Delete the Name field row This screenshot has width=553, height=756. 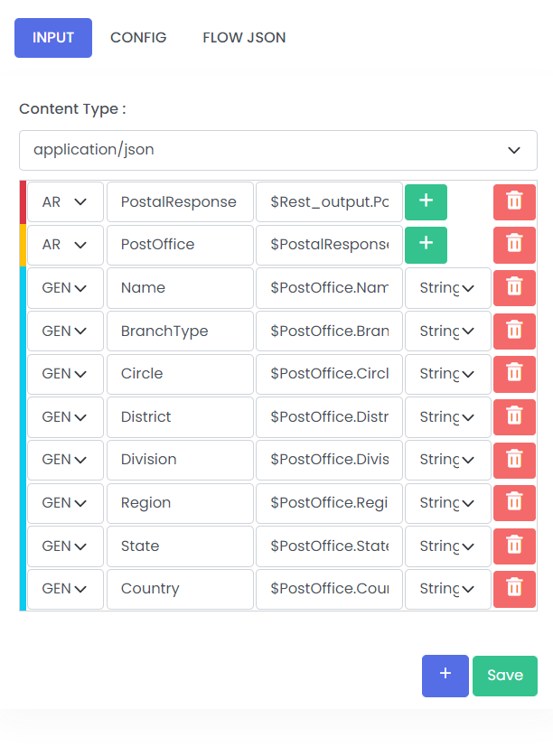click(x=514, y=288)
